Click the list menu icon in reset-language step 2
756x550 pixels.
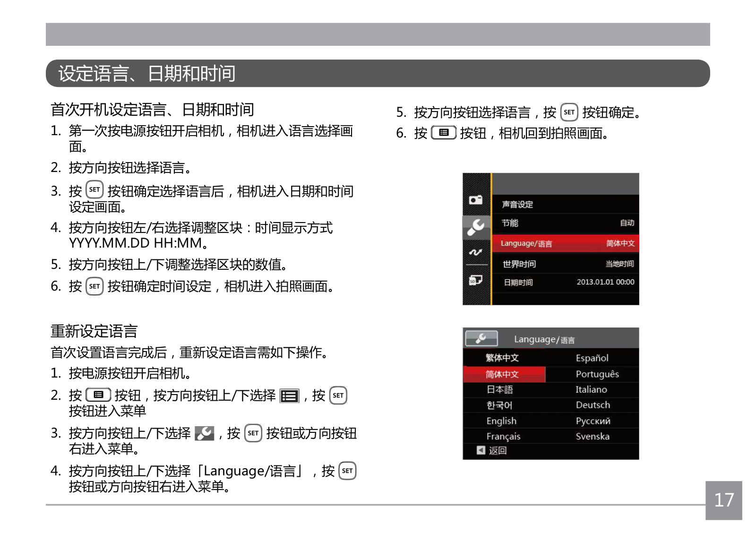[290, 396]
